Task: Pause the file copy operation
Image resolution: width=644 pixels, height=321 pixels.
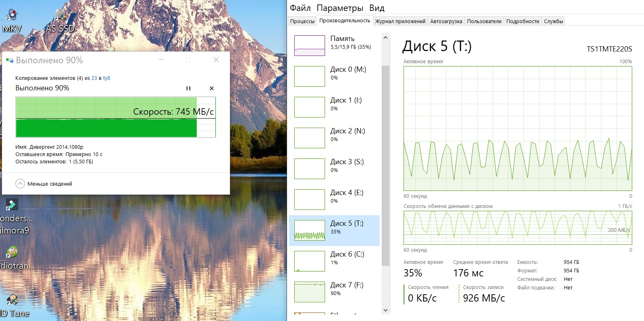Action: click(x=188, y=88)
